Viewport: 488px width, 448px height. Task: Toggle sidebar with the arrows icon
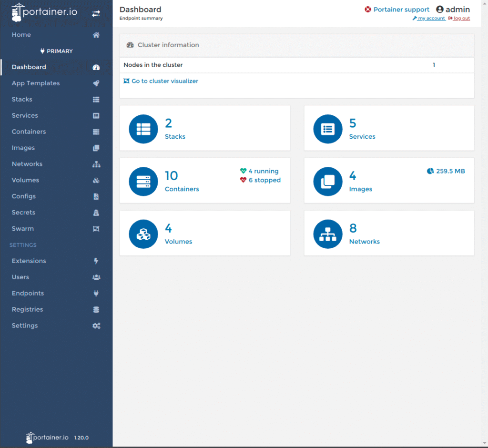click(x=96, y=13)
